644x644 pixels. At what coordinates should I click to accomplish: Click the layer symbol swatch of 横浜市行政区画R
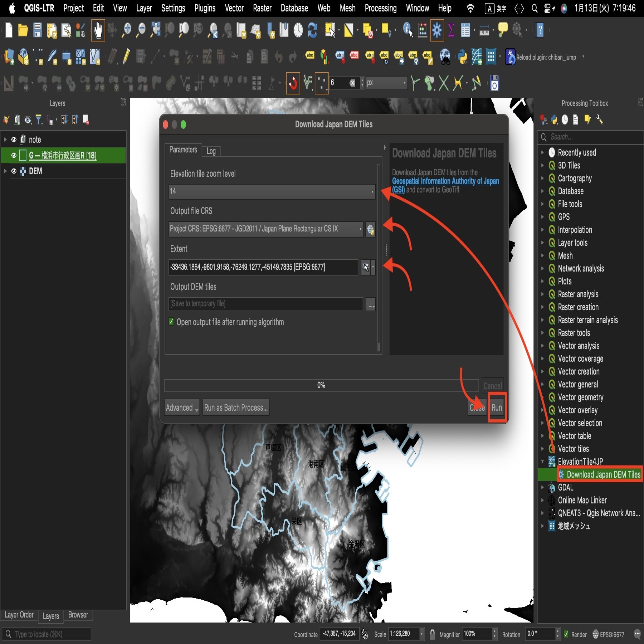[x=23, y=155]
